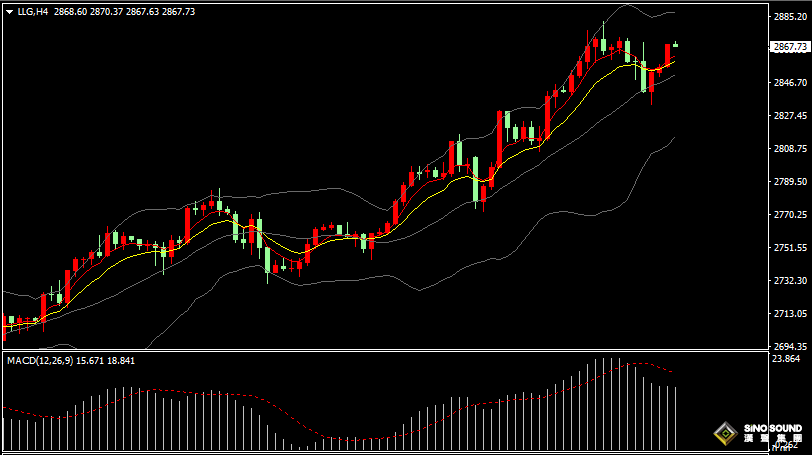Click the SINO SOUND watermark text
812x455 pixels.
point(772,428)
